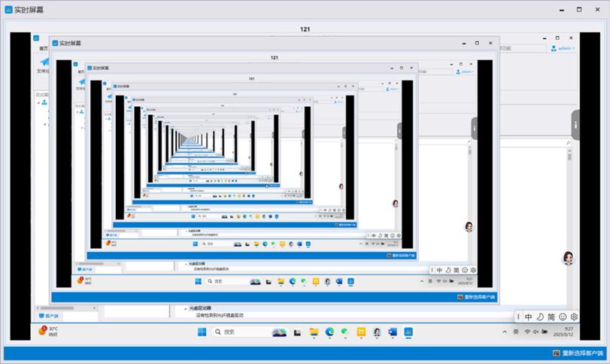Toggle the moon half-width mode on largest IME bar
The height and width of the screenshot is (364, 610).
540,317
